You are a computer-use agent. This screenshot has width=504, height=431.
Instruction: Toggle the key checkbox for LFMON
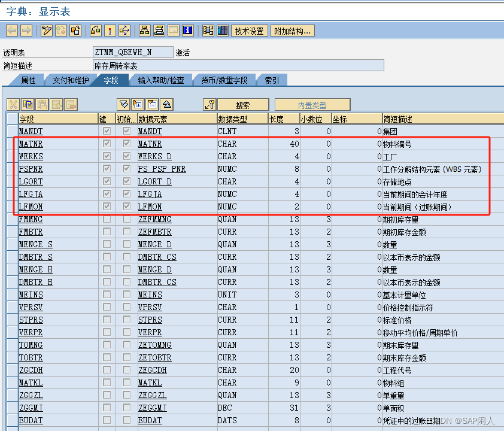(107, 207)
